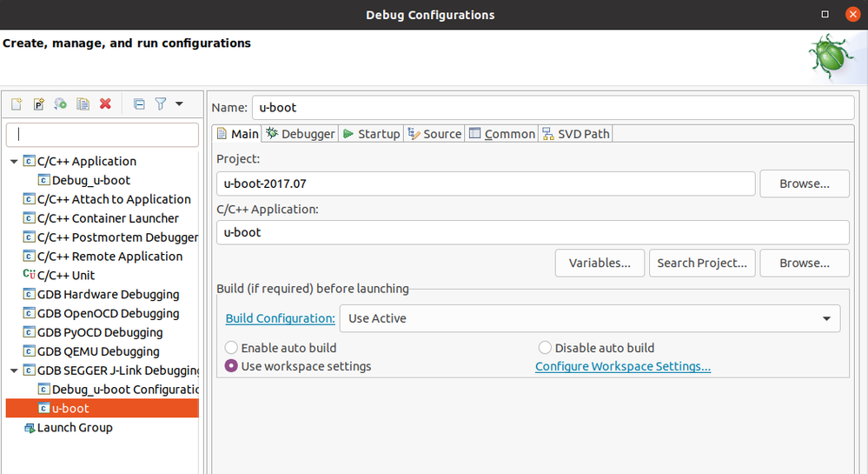Screen dimensions: 868x474
Task: Collapse GDB SEGGER J-Link Debugging node
Action: [14, 371]
